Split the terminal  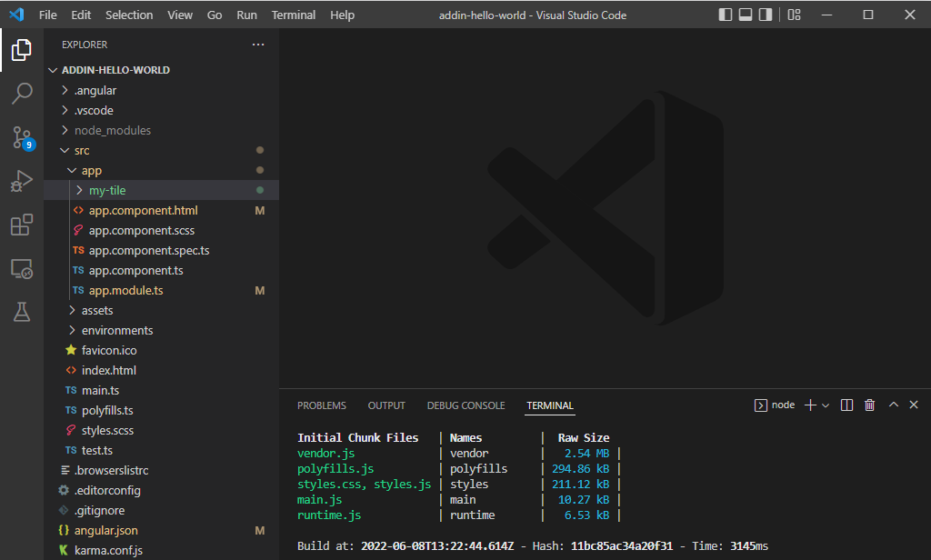pyautogui.click(x=846, y=405)
